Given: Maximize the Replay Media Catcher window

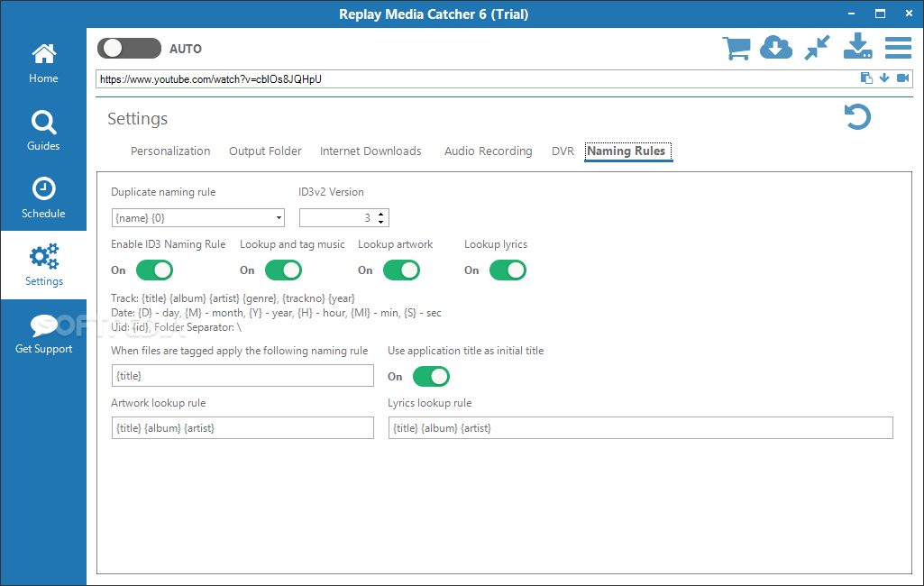Looking at the screenshot, I should tap(880, 14).
